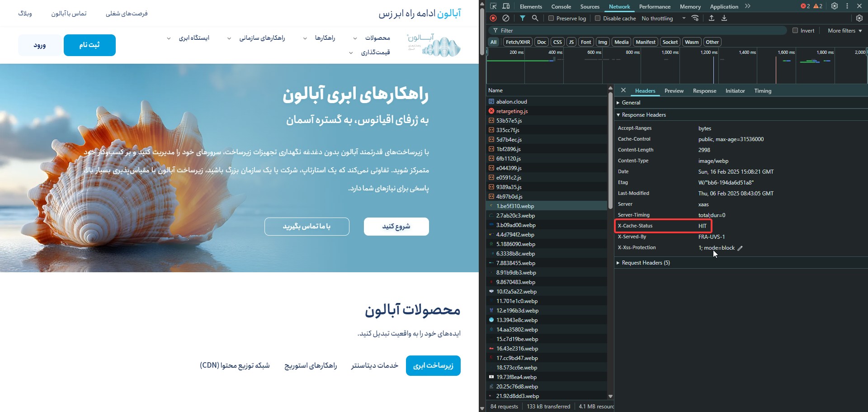Open the No throttling dropdown
This screenshot has width=868, height=412.
pos(663,19)
